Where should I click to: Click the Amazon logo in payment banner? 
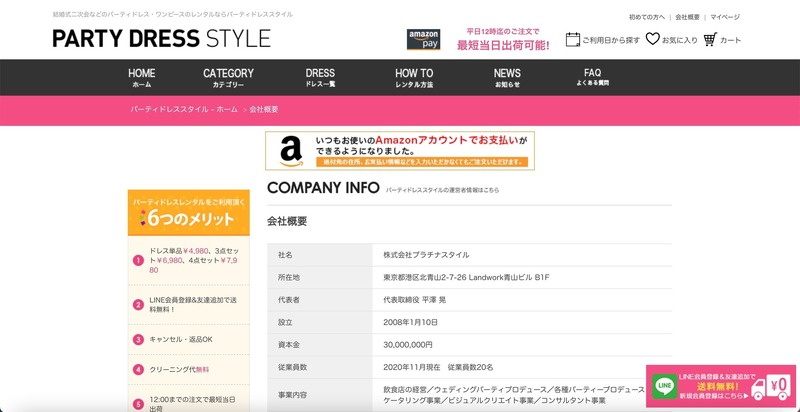(x=291, y=150)
